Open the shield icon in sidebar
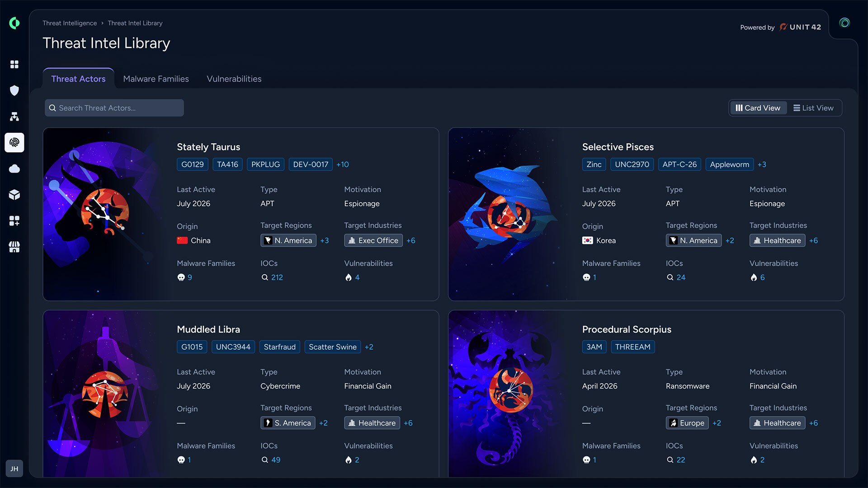 click(14, 90)
